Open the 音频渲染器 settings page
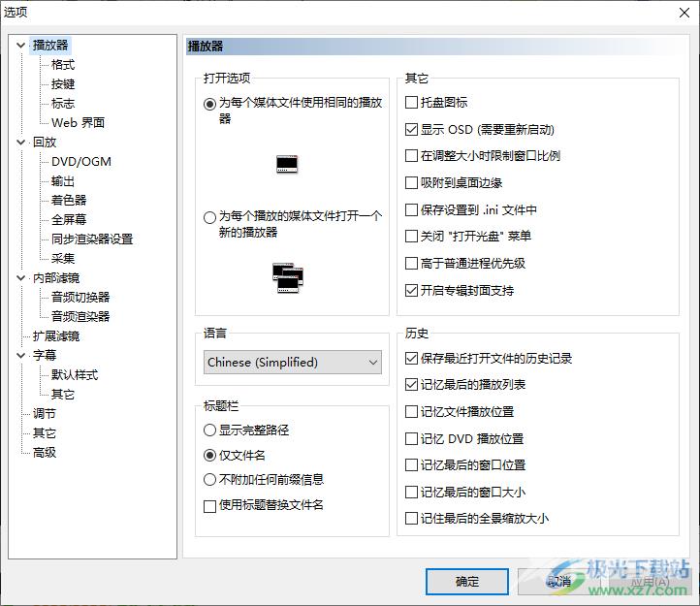700x606 pixels. 80,317
